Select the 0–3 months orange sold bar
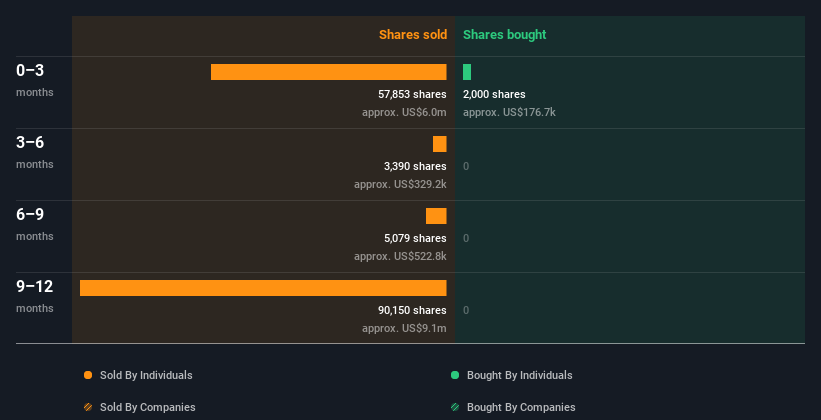821x420 pixels. point(329,72)
